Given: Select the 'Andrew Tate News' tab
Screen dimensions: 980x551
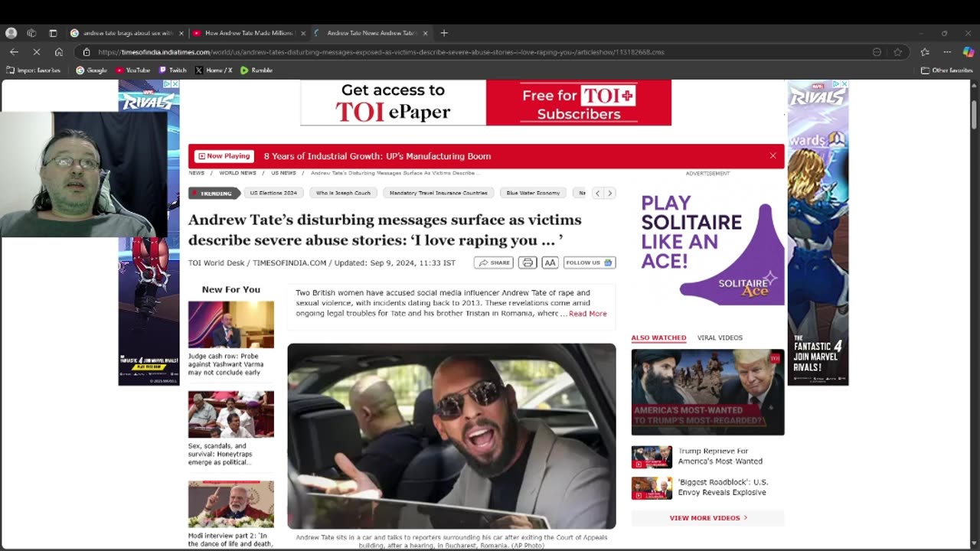Looking at the screenshot, I should point(371,33).
